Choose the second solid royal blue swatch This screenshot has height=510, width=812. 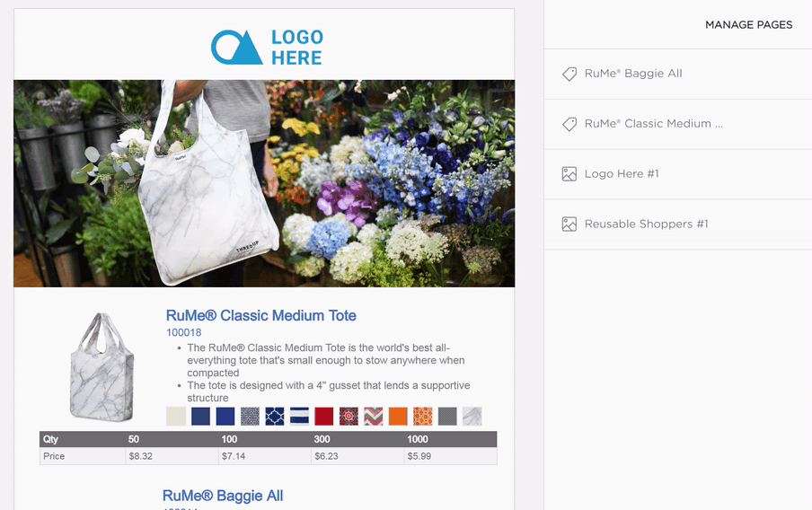[x=225, y=417]
